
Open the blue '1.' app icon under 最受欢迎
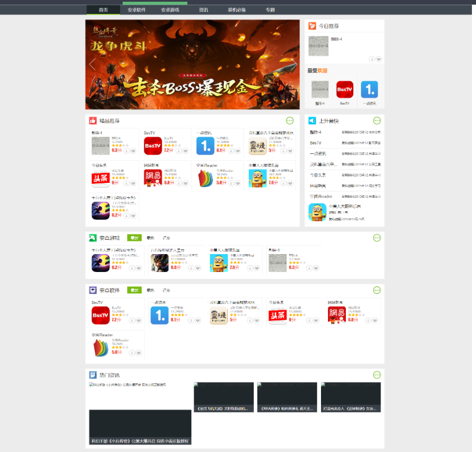[x=370, y=90]
